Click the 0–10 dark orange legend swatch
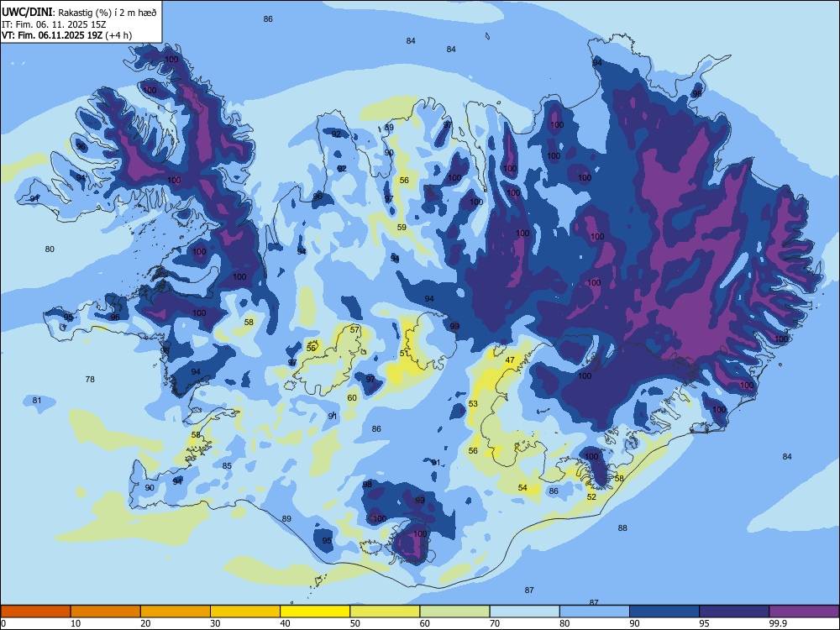 pyautogui.click(x=36, y=612)
